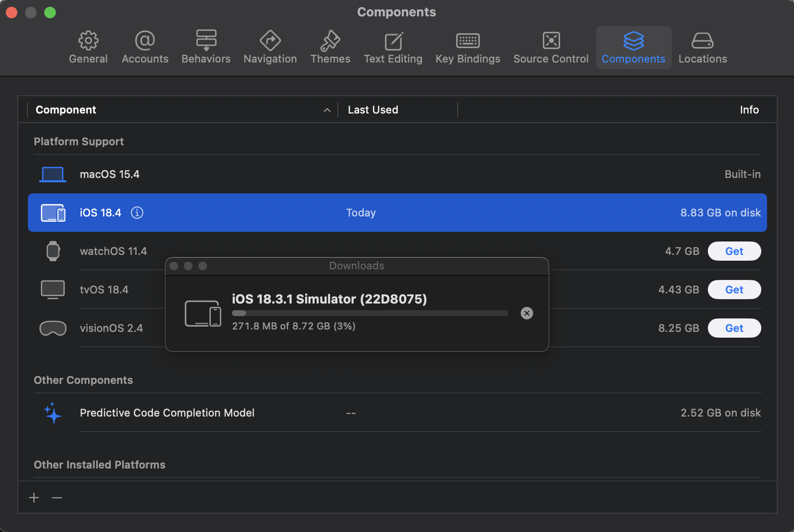
Task: Open the Locations drive icon
Action: pyautogui.click(x=703, y=41)
